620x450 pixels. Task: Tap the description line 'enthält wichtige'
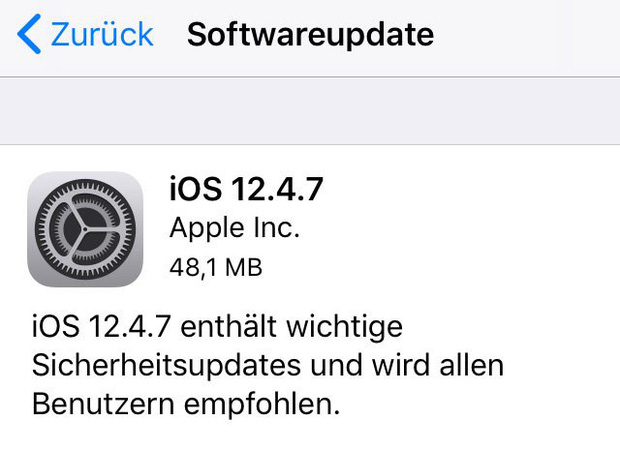[x=291, y=327]
